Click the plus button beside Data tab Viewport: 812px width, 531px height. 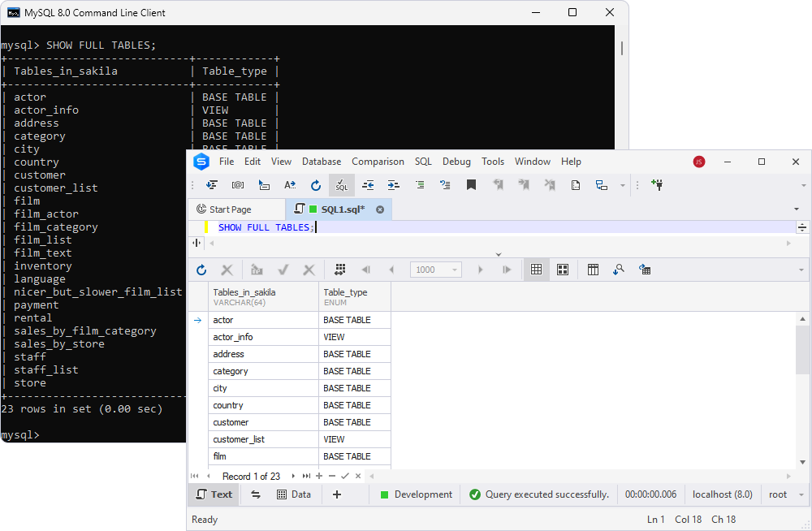point(337,494)
